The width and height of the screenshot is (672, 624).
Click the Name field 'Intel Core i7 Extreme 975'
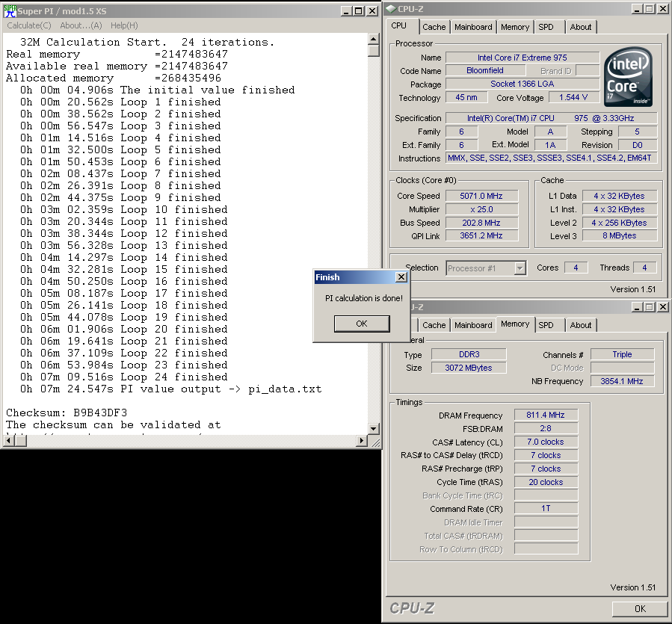tap(523, 58)
